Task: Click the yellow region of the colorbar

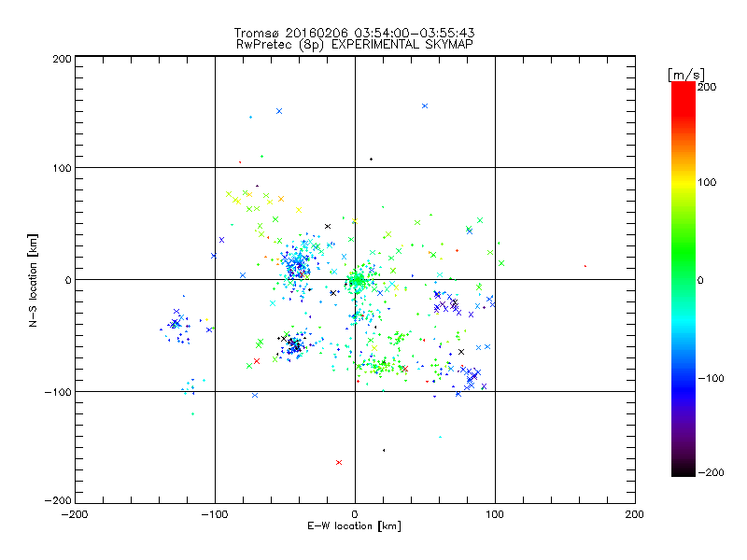Action: coord(684,183)
